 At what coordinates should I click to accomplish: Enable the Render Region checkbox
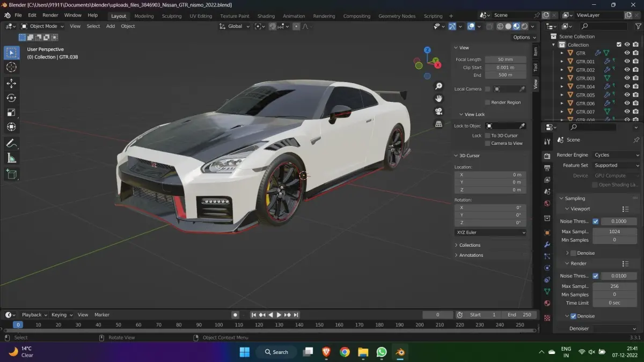pyautogui.click(x=487, y=102)
